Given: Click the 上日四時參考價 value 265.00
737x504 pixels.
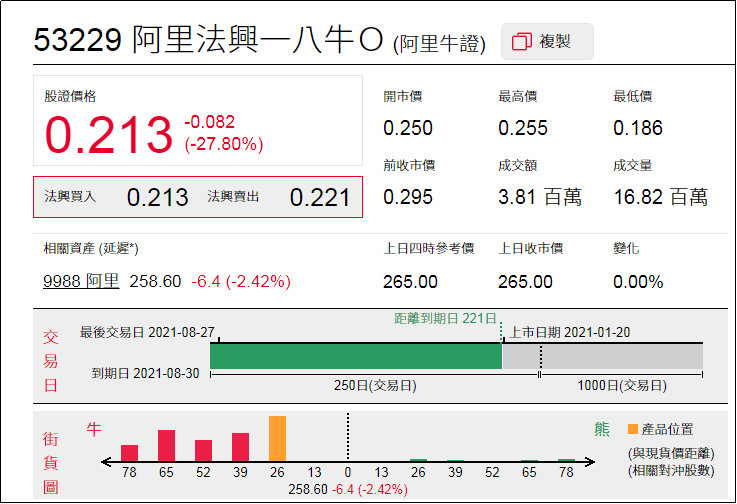Looking at the screenshot, I should [x=410, y=282].
